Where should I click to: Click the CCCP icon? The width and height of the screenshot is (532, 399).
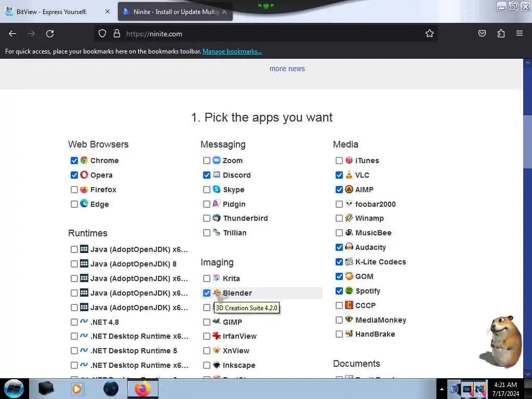point(349,305)
